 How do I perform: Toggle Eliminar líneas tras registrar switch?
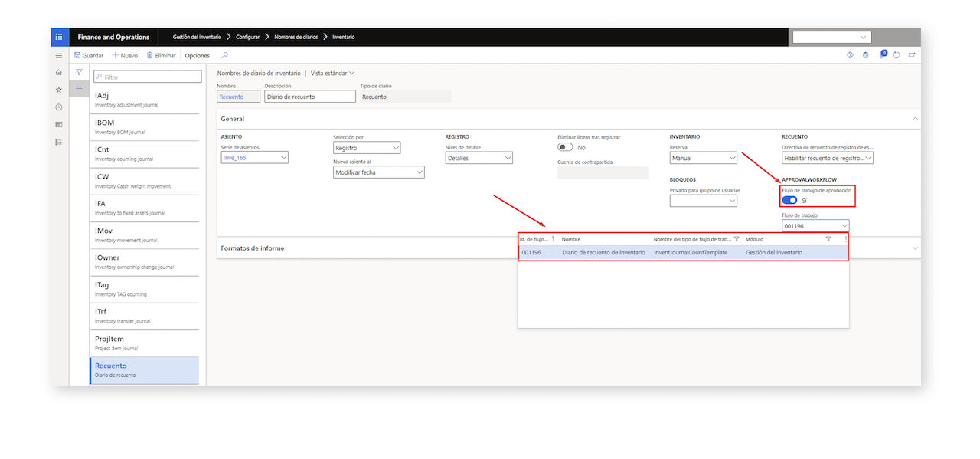(565, 147)
